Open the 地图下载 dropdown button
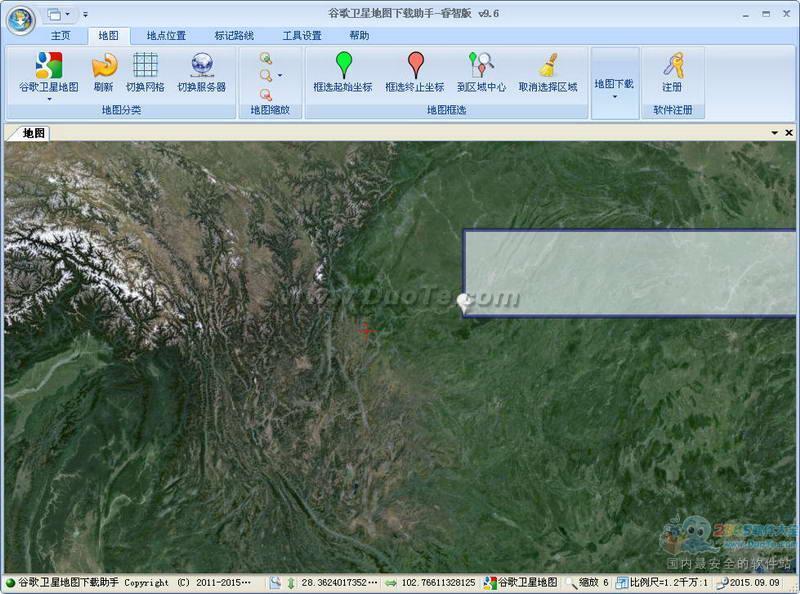800x594 pixels. click(x=615, y=83)
